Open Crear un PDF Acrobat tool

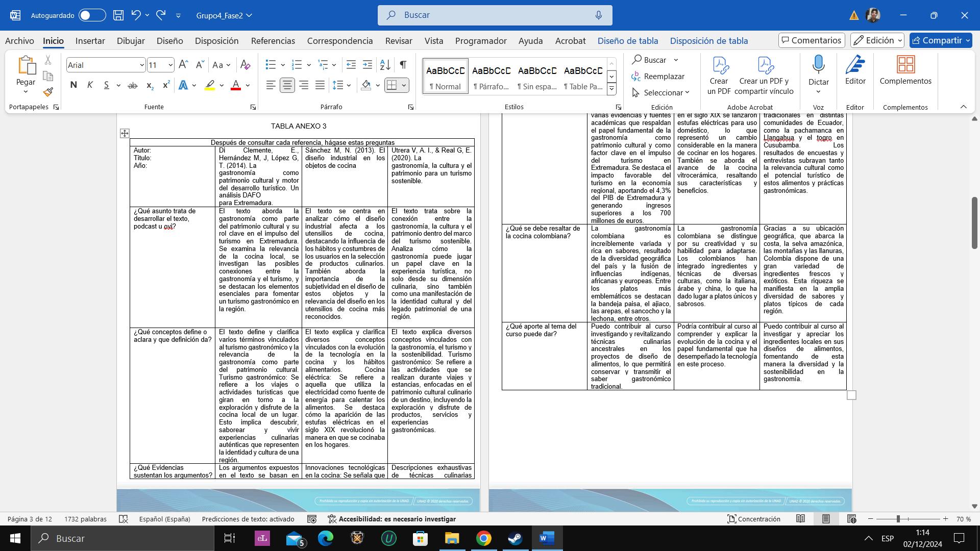pos(719,76)
